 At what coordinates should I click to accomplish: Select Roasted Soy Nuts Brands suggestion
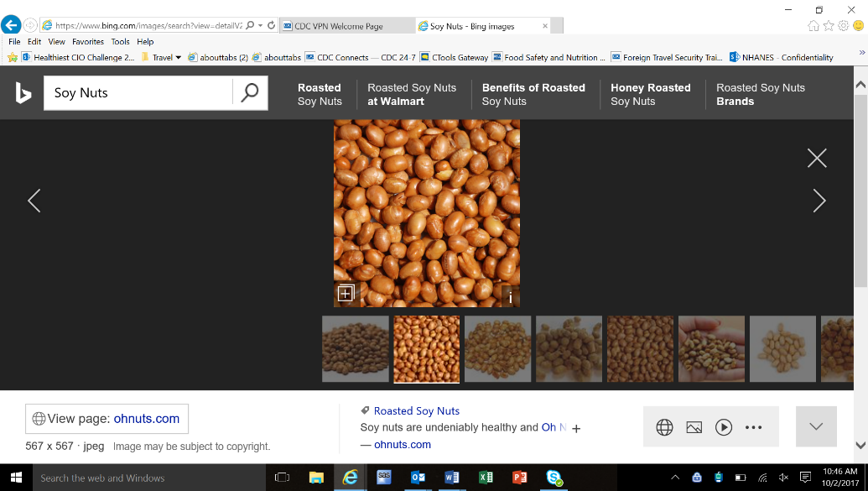click(761, 94)
